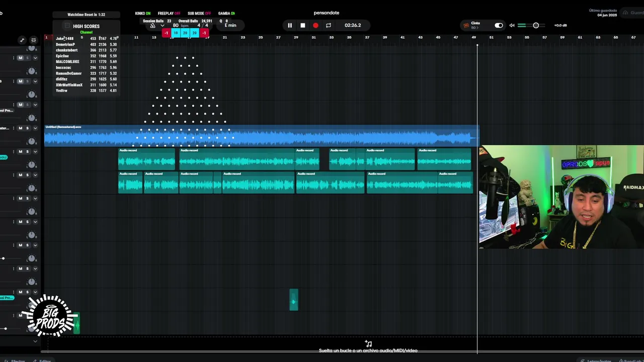The width and height of the screenshot is (644, 362).
Task: Pause playback with the pause button
Action: [290, 25]
